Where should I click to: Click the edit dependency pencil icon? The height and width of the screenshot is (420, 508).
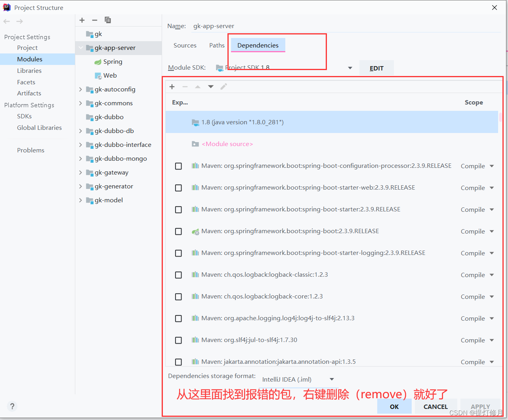pyautogui.click(x=223, y=86)
